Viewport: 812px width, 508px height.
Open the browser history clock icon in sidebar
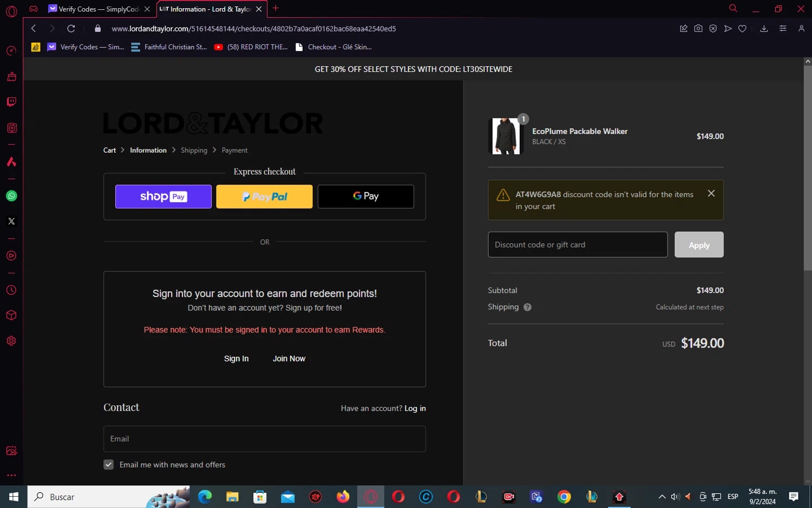click(11, 290)
